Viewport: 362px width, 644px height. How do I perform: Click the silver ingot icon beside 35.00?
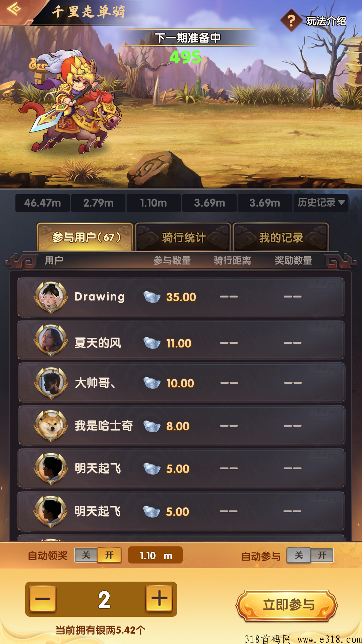tap(152, 297)
